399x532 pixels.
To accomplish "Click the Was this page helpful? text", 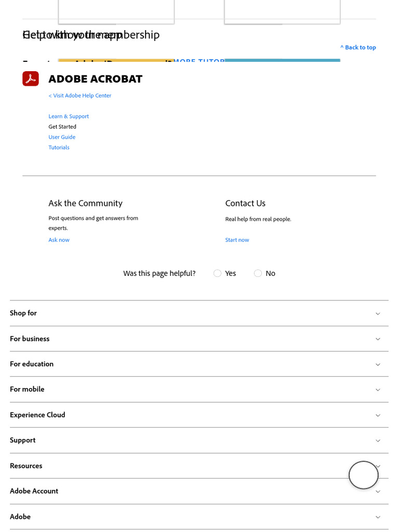I will [x=159, y=273].
